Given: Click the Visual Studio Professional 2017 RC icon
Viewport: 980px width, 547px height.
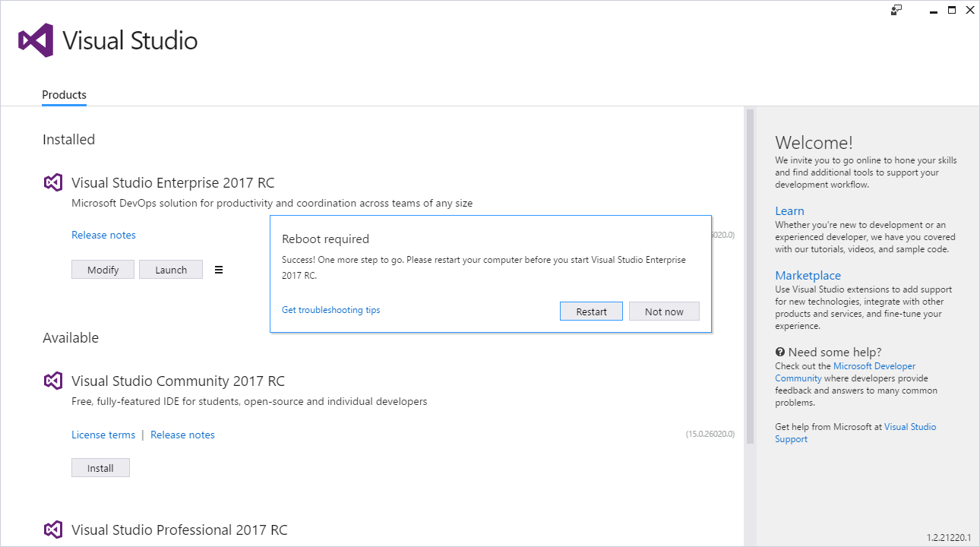Looking at the screenshot, I should click(52, 530).
